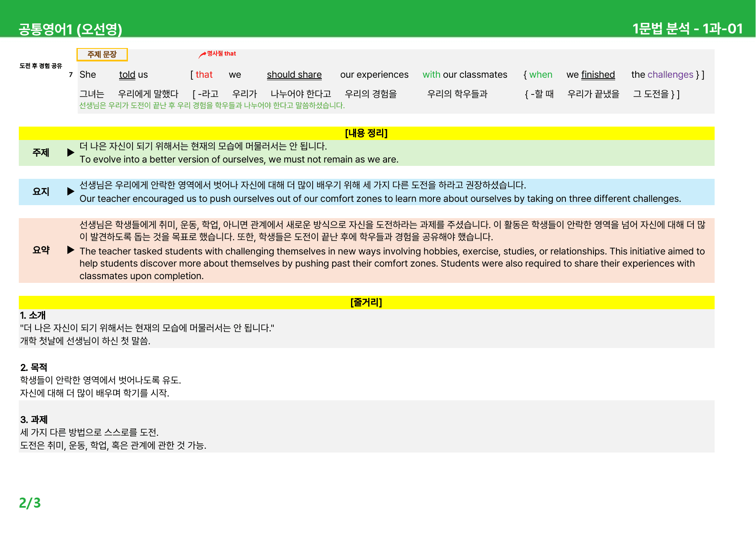Screen dimensions: 756x534
Task: Click the 요지 row label
Action: click(41, 191)
